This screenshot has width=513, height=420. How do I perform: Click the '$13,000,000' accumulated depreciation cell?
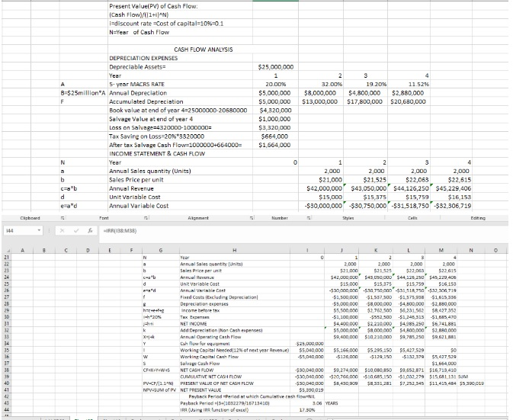point(319,101)
